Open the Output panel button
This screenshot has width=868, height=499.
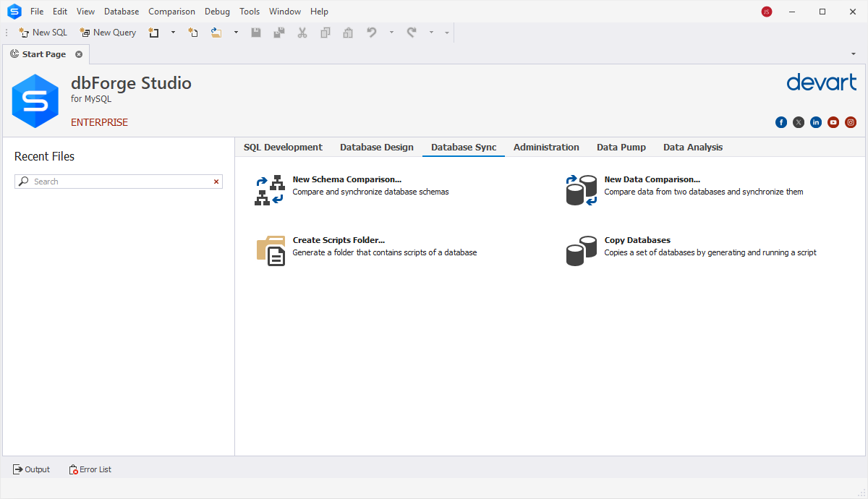[x=31, y=469]
